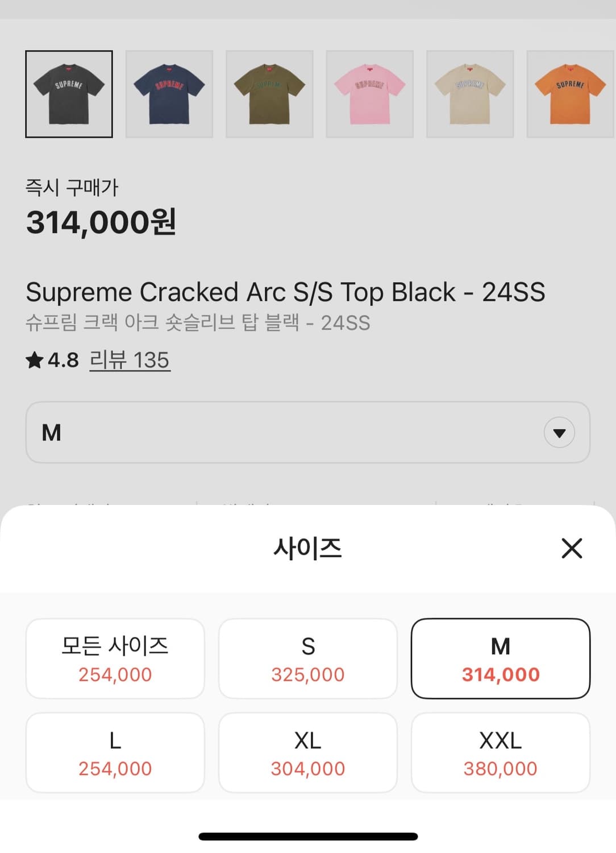Image resolution: width=616 pixels, height=853 pixels.
Task: Pick the pink t-shirt color variant
Action: [370, 94]
